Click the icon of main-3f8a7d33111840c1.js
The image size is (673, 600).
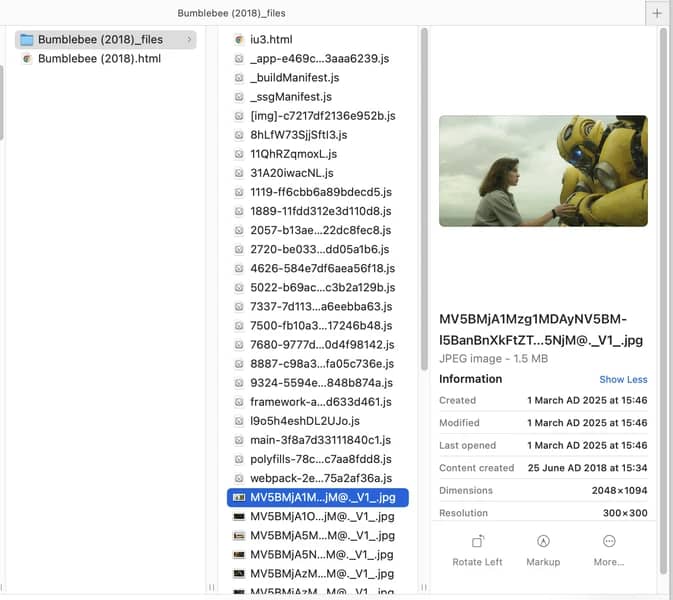point(239,440)
